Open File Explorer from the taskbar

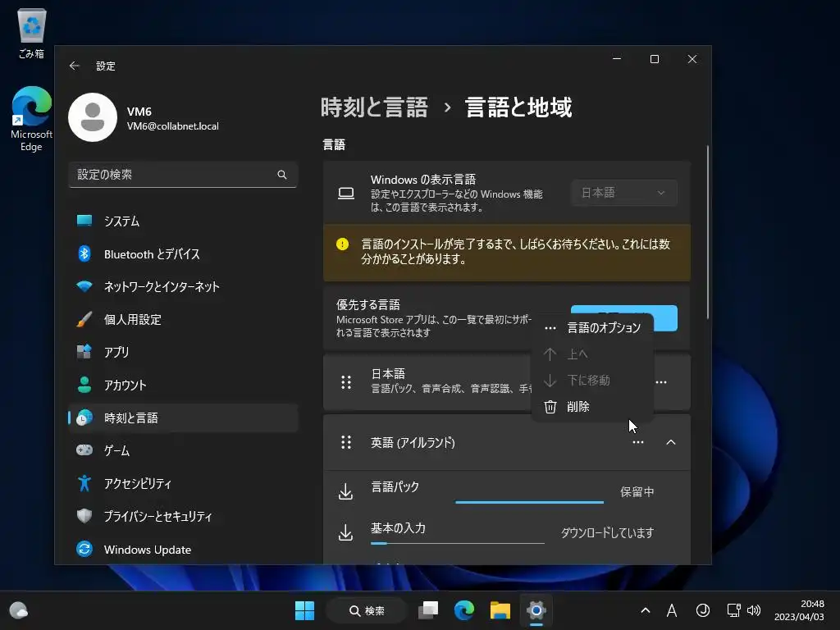(500, 610)
